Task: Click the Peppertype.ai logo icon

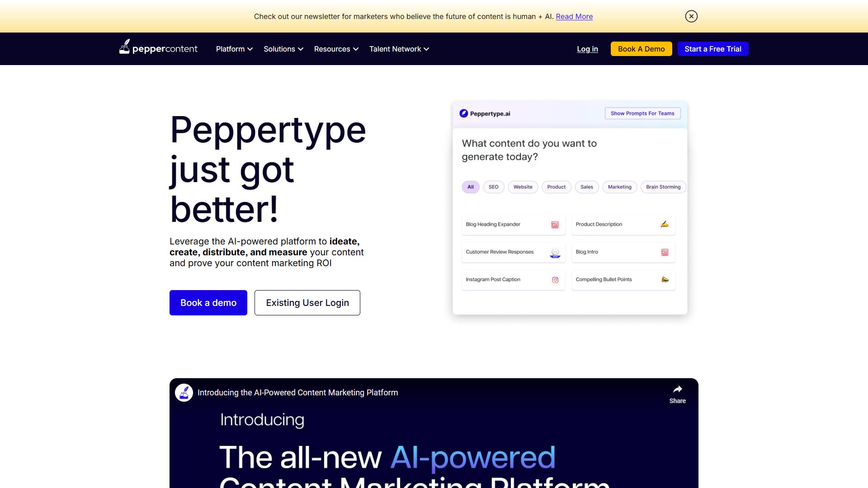Action: [464, 113]
